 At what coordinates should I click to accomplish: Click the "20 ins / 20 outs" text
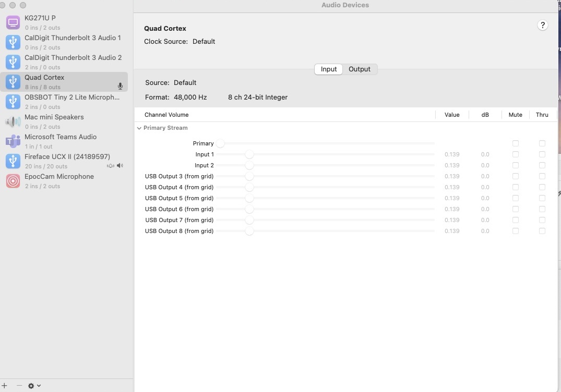pyautogui.click(x=46, y=166)
